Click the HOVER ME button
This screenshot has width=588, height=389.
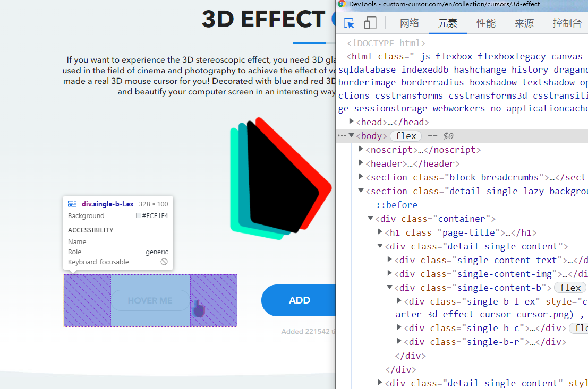point(150,300)
